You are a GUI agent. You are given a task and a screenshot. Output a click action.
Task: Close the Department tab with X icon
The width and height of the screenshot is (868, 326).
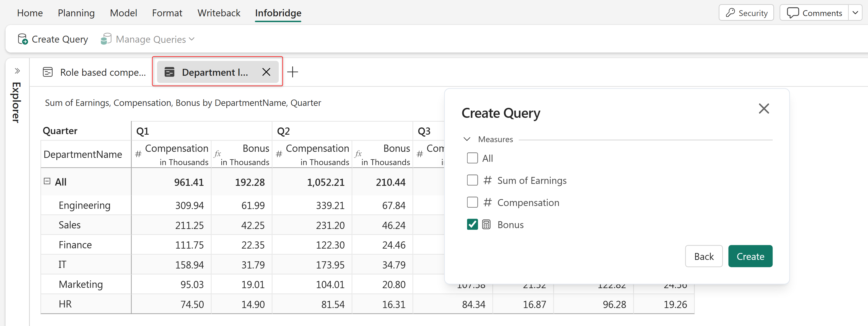(266, 72)
